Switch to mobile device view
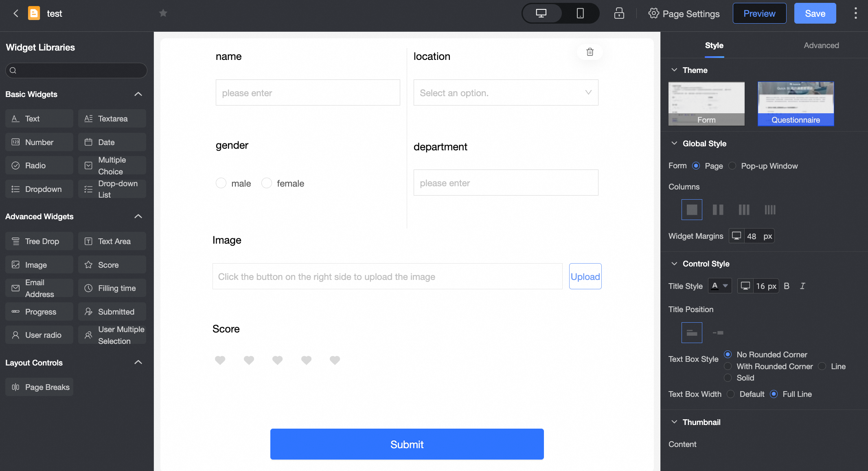 click(x=580, y=13)
